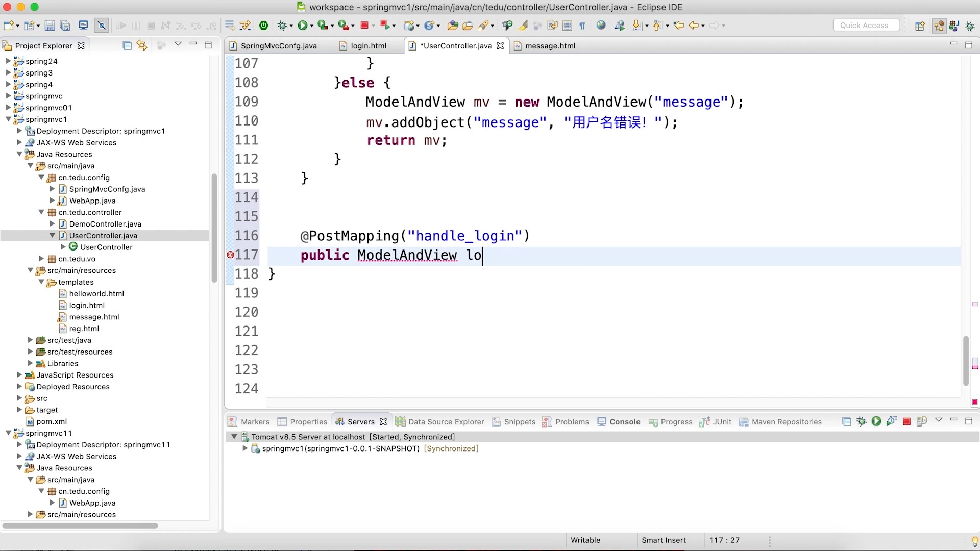Select the Servers tab in bottom panel
This screenshot has height=551, width=980.
click(361, 422)
